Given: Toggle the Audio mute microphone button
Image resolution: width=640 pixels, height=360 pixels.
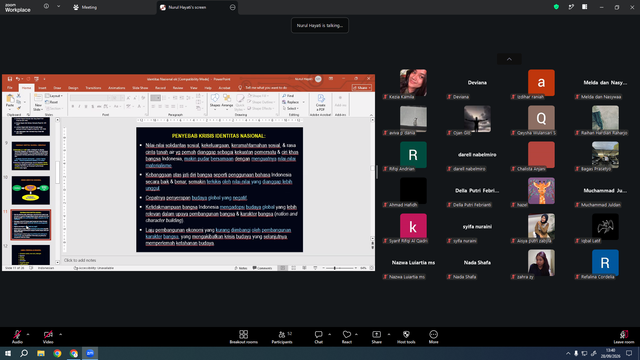Looking at the screenshot, I should [x=17, y=337].
